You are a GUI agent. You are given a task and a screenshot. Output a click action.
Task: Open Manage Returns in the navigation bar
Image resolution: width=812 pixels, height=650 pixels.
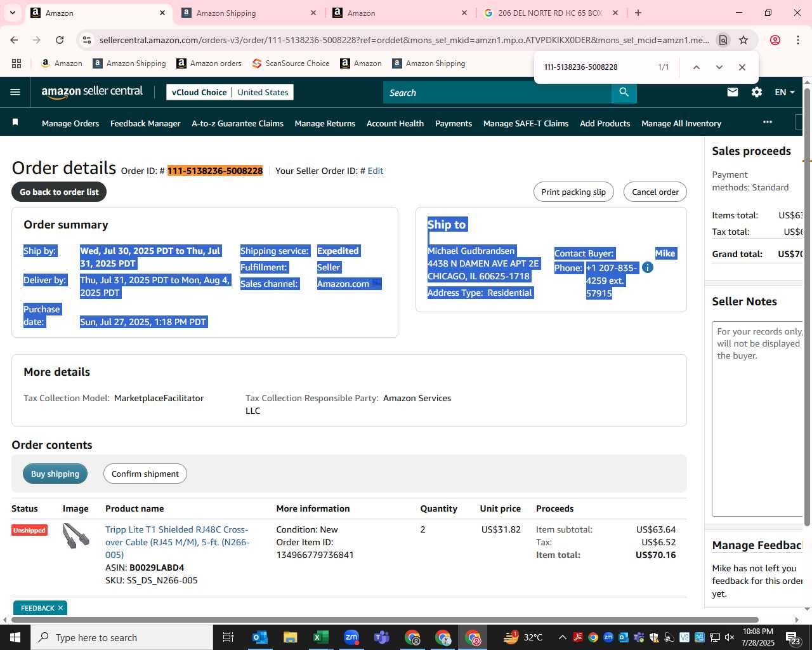[x=325, y=123]
